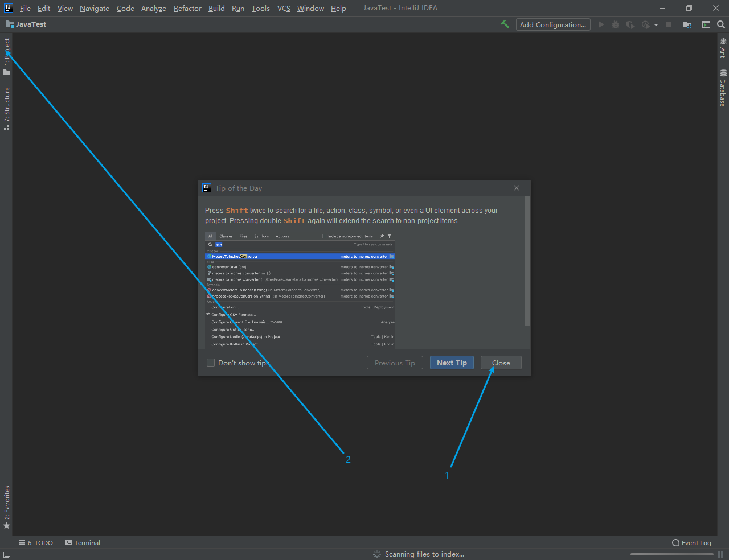Click the Debug bug icon
729x560 pixels.
pos(616,24)
